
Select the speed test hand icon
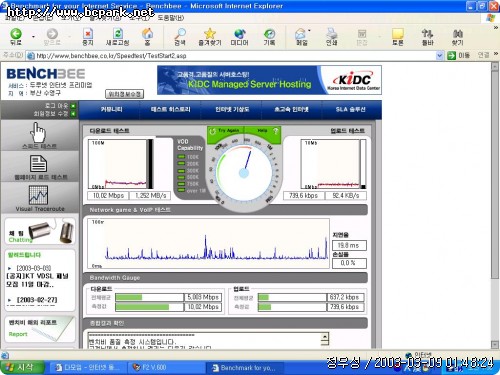39,132
